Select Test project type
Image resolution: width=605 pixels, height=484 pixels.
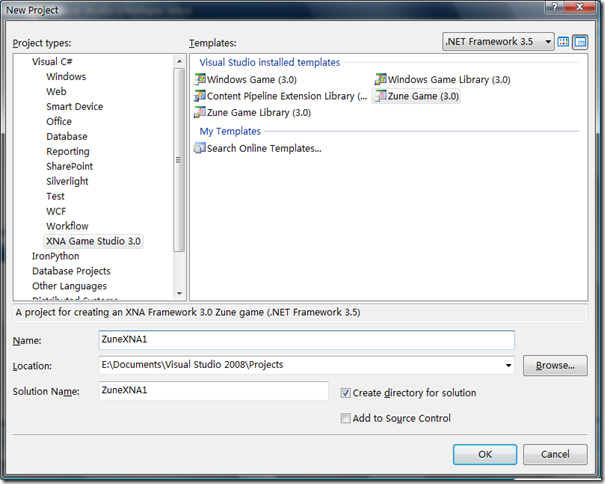click(x=55, y=196)
